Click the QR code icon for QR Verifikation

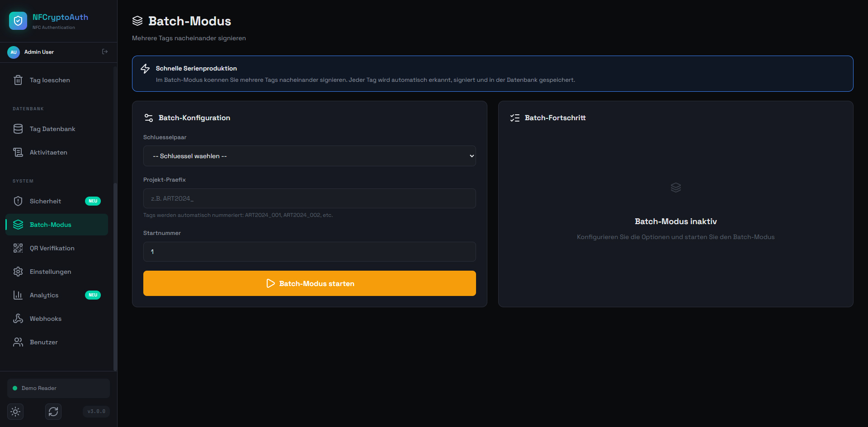click(18, 248)
